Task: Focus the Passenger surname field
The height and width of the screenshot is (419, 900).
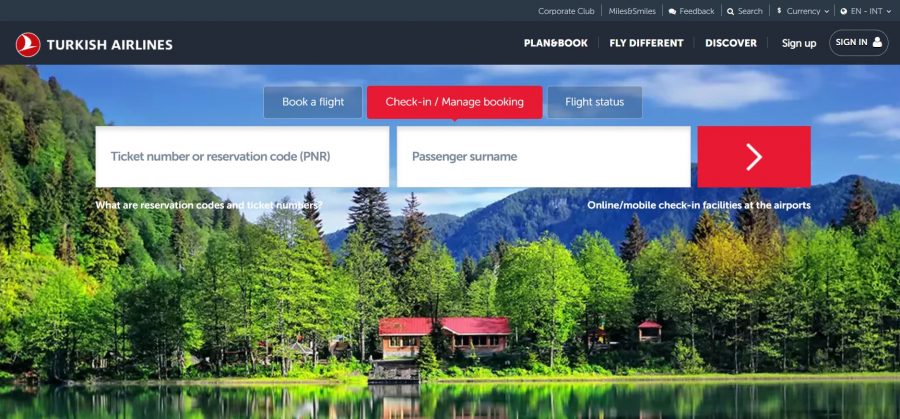Action: (544, 157)
